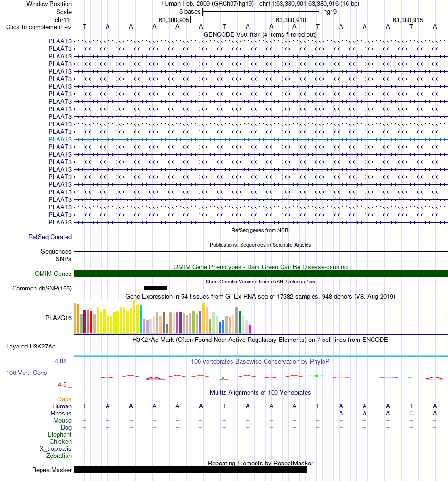Click coordinate marker 63,380,910
Screen dimensions: 448x481
291,20
